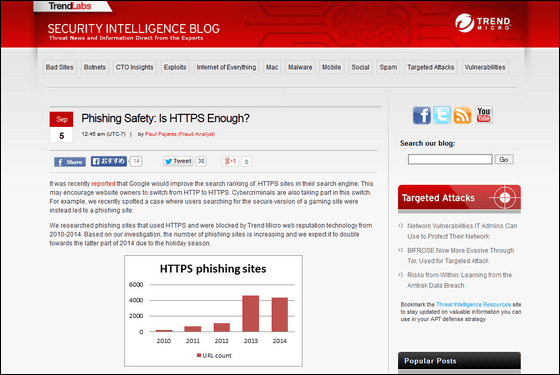Image resolution: width=560 pixels, height=375 pixels.
Task: Click the Sep 5 date badge
Action: coord(61,127)
